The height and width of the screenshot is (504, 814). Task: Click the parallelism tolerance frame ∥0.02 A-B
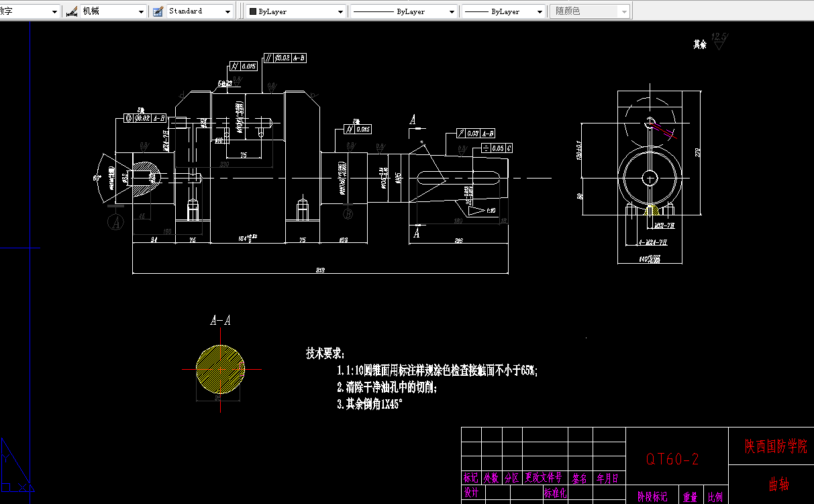click(285, 58)
